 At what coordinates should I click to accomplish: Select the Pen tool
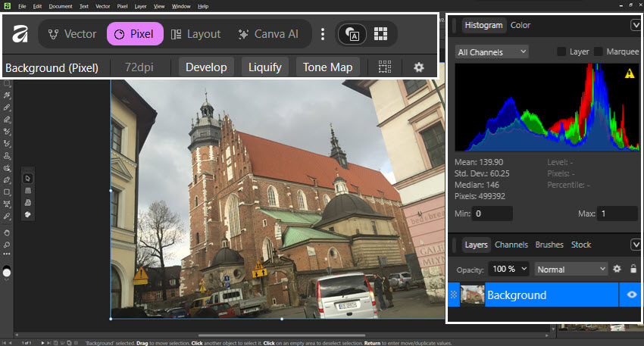pos(7,179)
